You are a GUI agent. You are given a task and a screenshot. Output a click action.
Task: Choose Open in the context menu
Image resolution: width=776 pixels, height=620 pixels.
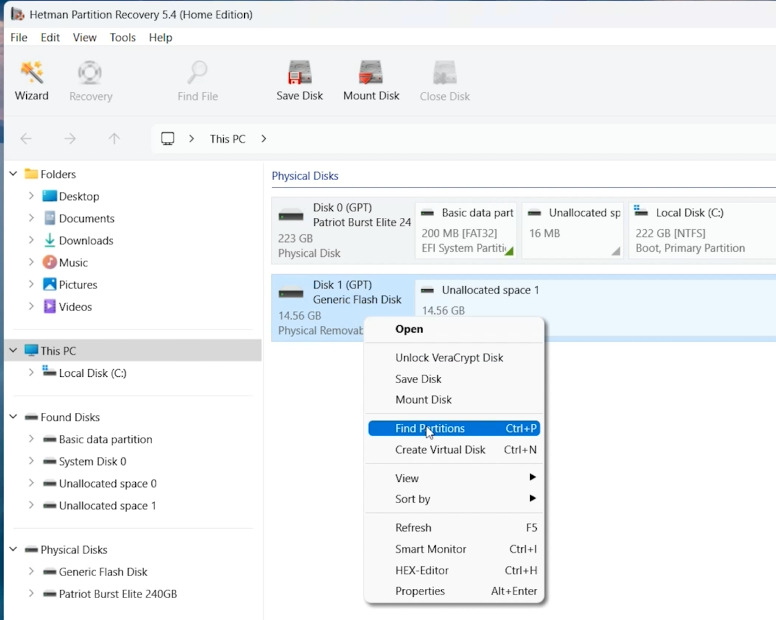point(454,329)
